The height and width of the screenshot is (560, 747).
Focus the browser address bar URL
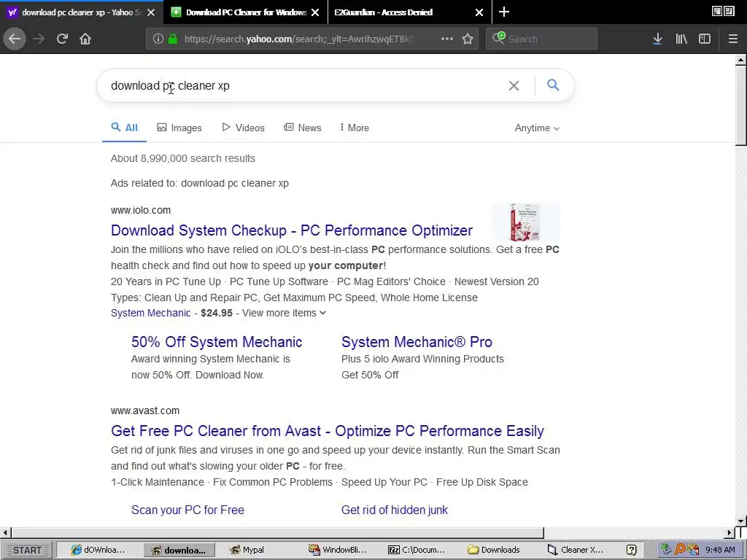pyautogui.click(x=298, y=39)
